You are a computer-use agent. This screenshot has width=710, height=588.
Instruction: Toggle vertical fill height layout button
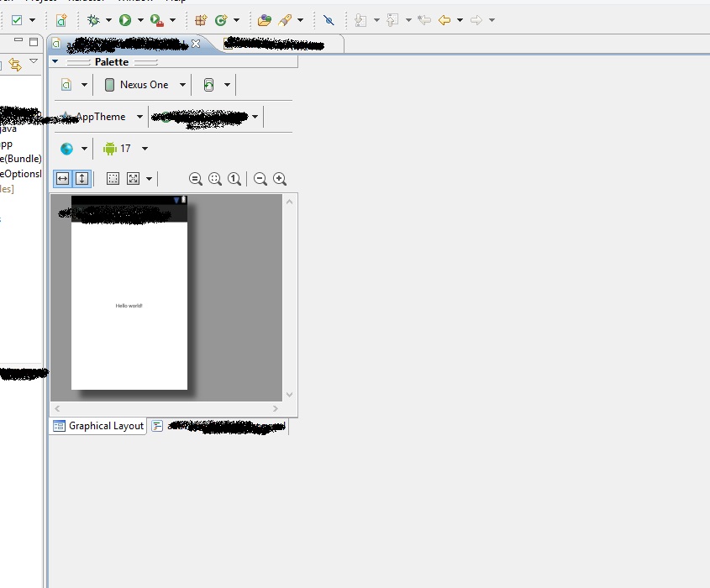(82, 179)
